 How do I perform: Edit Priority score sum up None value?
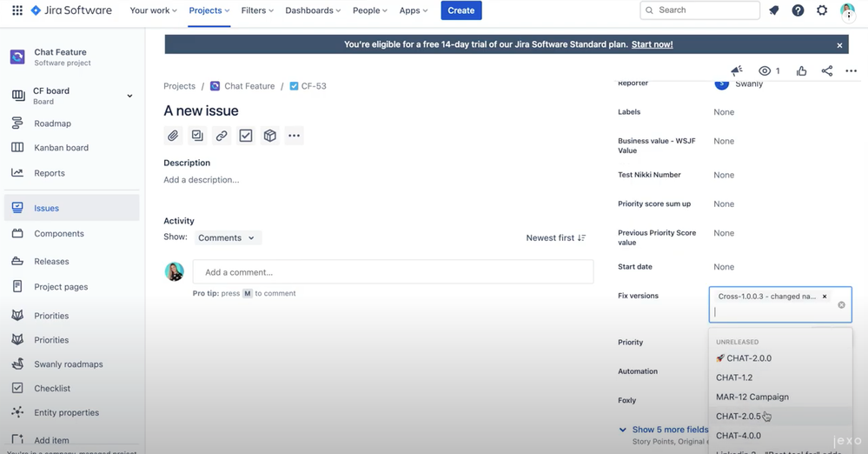(724, 204)
